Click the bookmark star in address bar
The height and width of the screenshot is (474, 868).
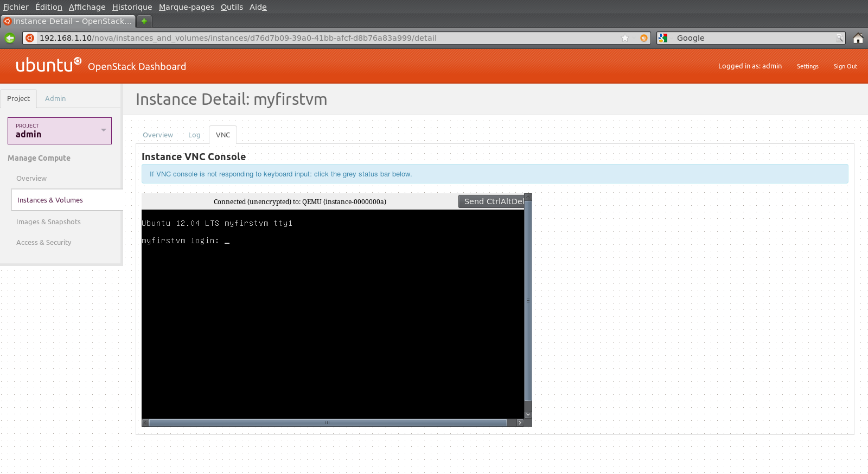pyautogui.click(x=625, y=38)
